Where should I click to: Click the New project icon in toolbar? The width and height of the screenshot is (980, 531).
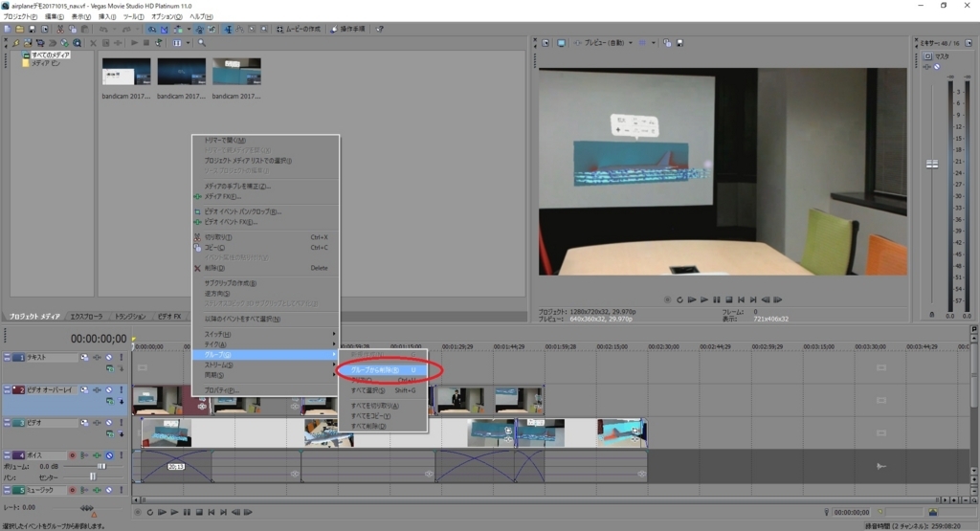[x=8, y=29]
